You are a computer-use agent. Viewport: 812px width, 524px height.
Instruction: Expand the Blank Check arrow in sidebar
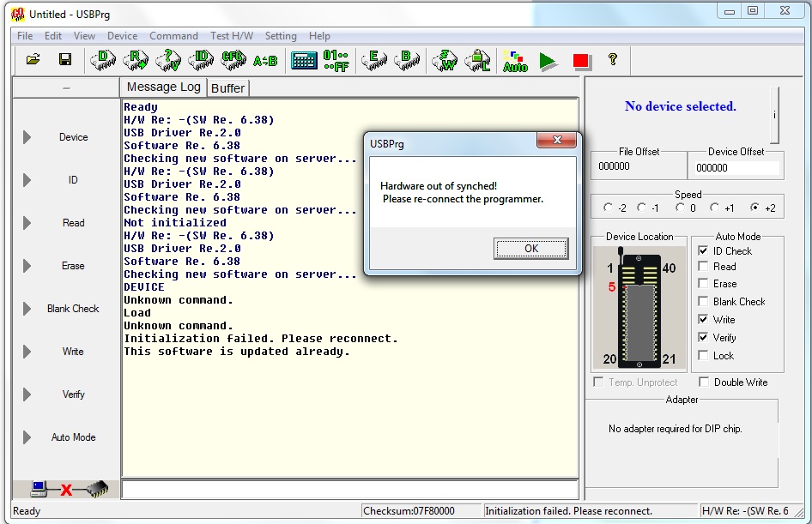pos(27,309)
